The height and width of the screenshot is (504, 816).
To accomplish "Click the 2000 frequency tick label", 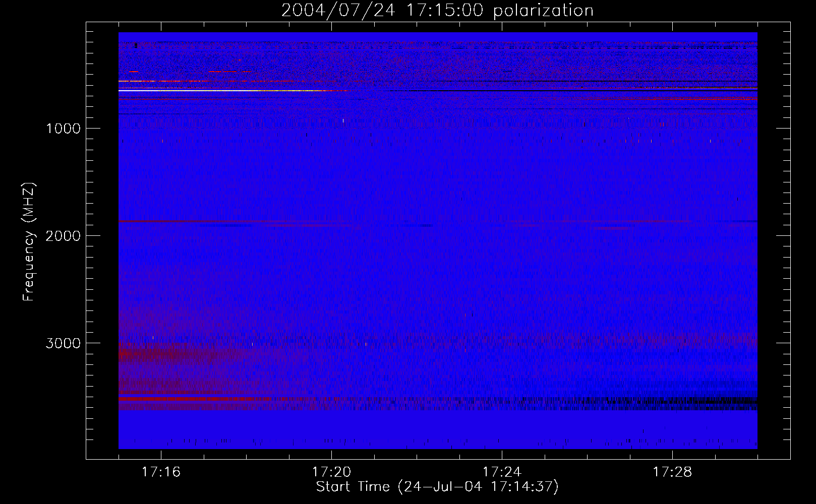I will (x=63, y=236).
